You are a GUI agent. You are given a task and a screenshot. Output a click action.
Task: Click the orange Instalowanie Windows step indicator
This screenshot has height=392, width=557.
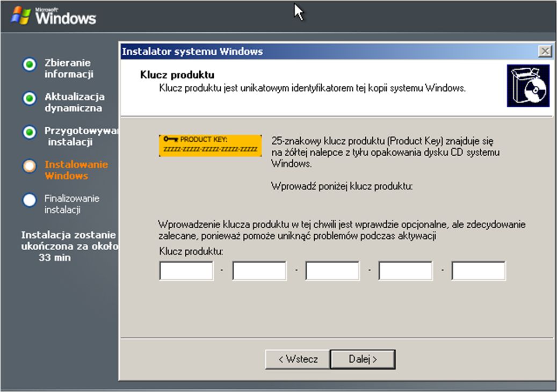click(x=30, y=166)
